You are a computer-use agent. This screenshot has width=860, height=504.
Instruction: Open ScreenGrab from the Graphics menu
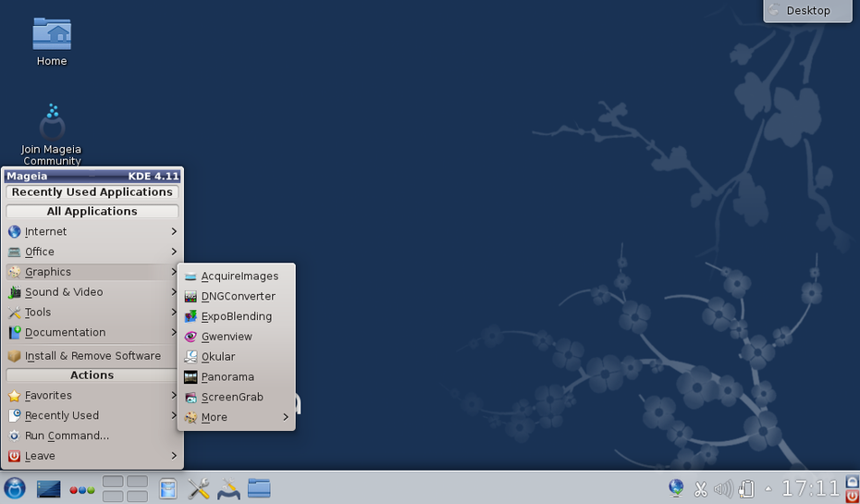click(x=232, y=398)
